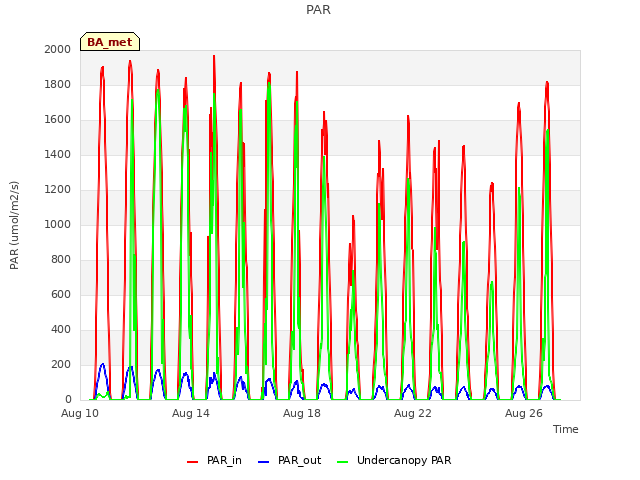Click the green Undercanopy PAR legend swatch
The width and height of the screenshot is (640, 480).
343,462
